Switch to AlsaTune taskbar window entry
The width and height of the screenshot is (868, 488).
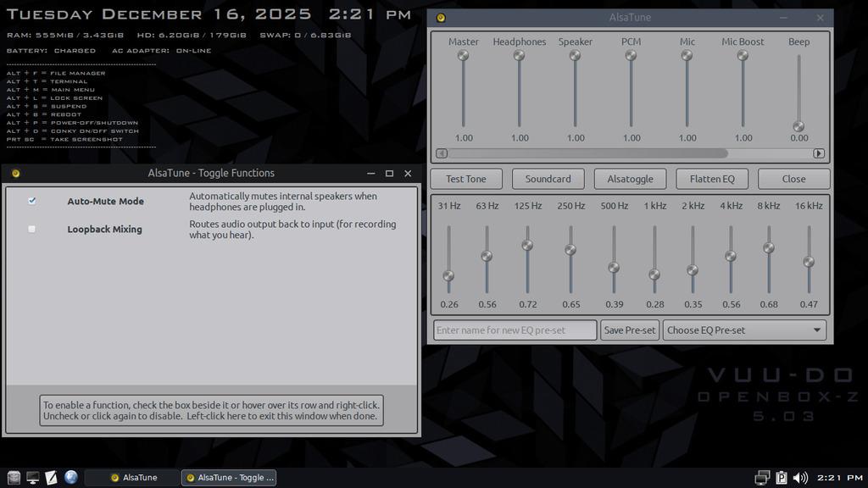[x=133, y=478]
